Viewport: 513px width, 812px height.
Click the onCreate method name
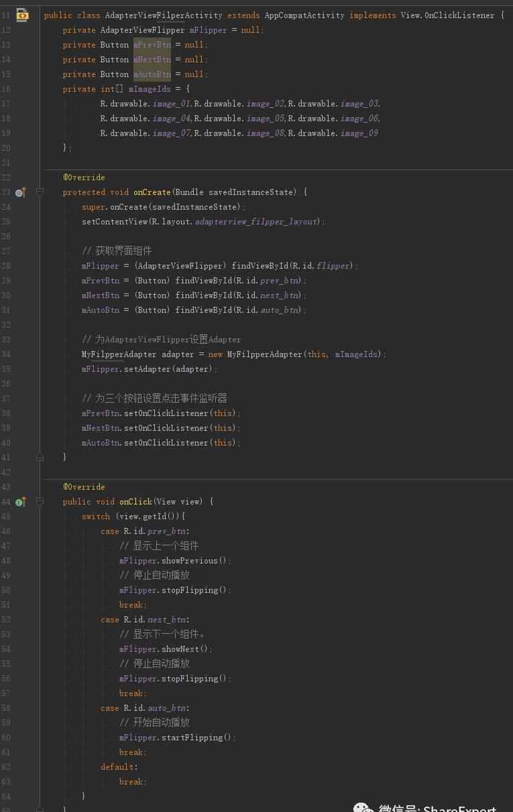152,192
